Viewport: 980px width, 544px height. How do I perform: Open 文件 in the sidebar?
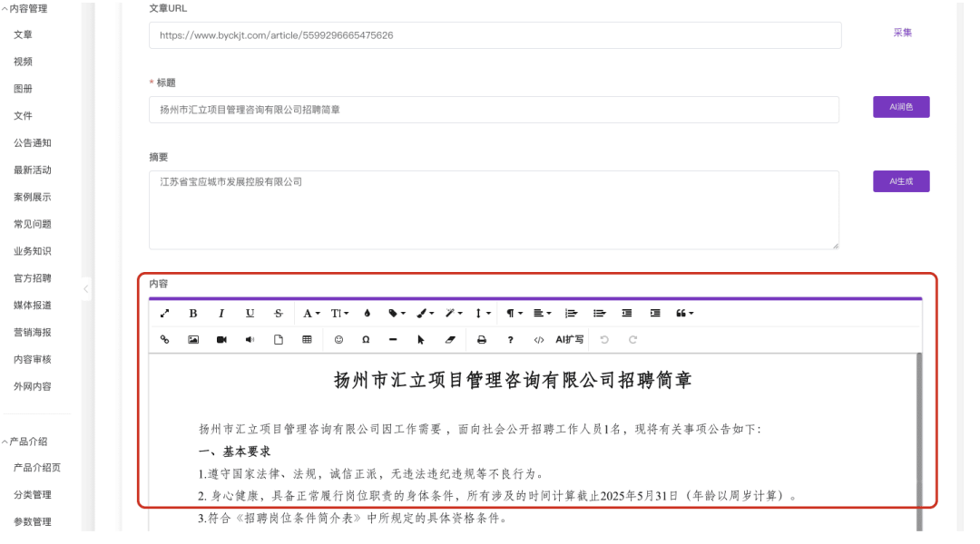(23, 116)
